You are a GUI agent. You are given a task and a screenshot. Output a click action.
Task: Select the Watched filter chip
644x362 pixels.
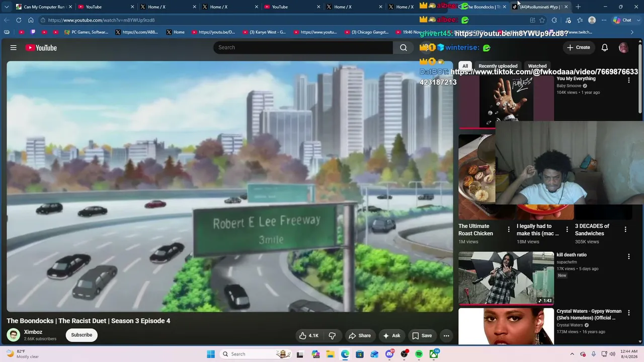pos(537,66)
